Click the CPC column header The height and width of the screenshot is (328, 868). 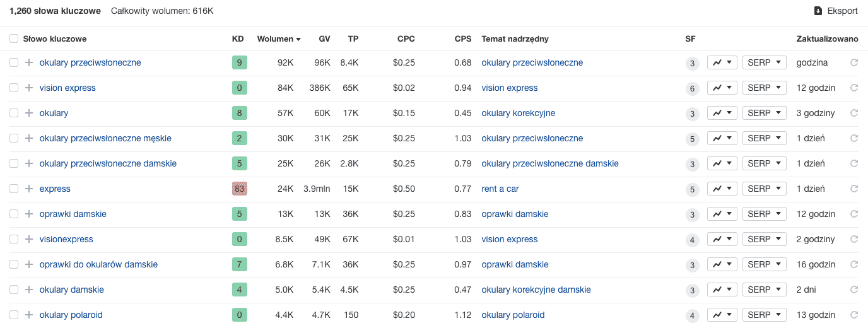click(x=406, y=38)
